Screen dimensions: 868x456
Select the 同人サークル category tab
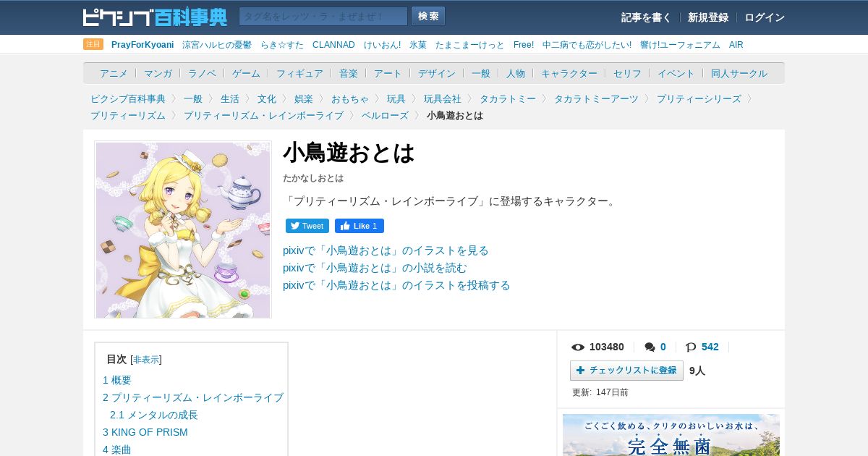pyautogui.click(x=739, y=73)
